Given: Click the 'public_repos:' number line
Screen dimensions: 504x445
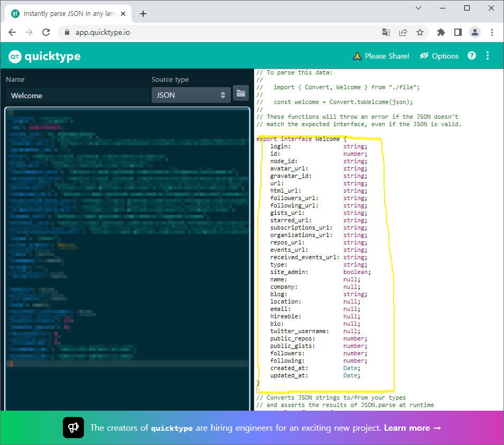Looking at the screenshot, I should point(319,338).
